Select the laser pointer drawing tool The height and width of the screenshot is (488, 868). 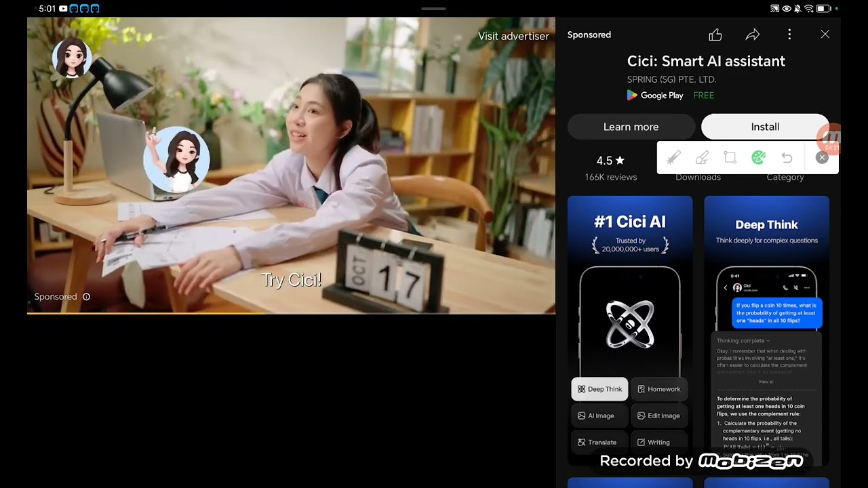tap(673, 158)
